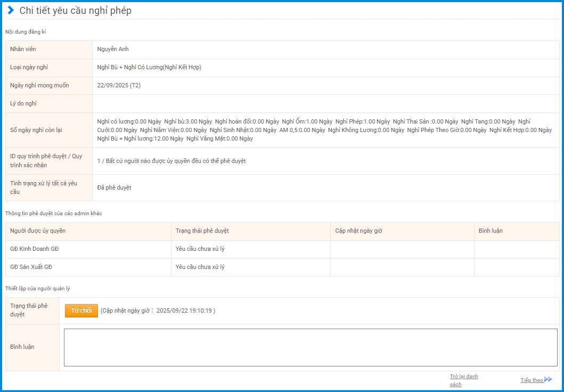Click employee name Nguyễn Anh
Viewport: 564px width, 392px height.
point(113,50)
